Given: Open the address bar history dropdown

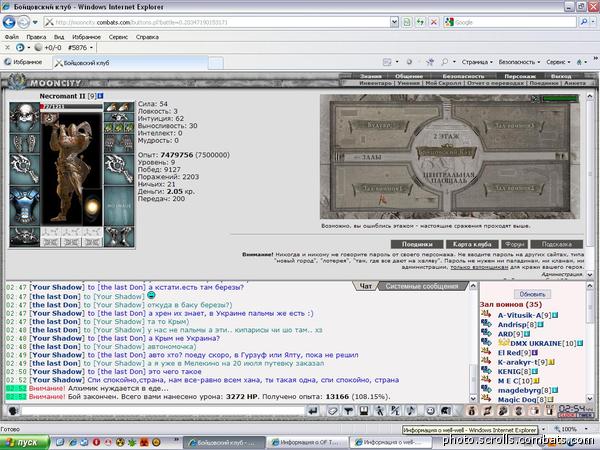Looking at the screenshot, I should tap(394, 22).
